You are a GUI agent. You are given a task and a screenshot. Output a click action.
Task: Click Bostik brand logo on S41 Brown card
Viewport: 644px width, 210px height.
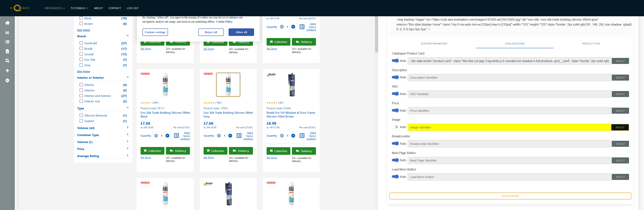(271, 75)
